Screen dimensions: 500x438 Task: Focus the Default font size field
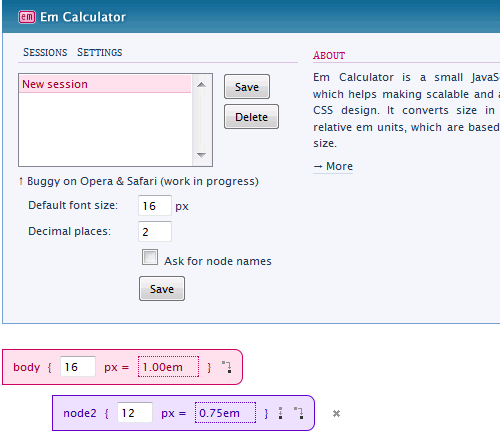pos(155,206)
